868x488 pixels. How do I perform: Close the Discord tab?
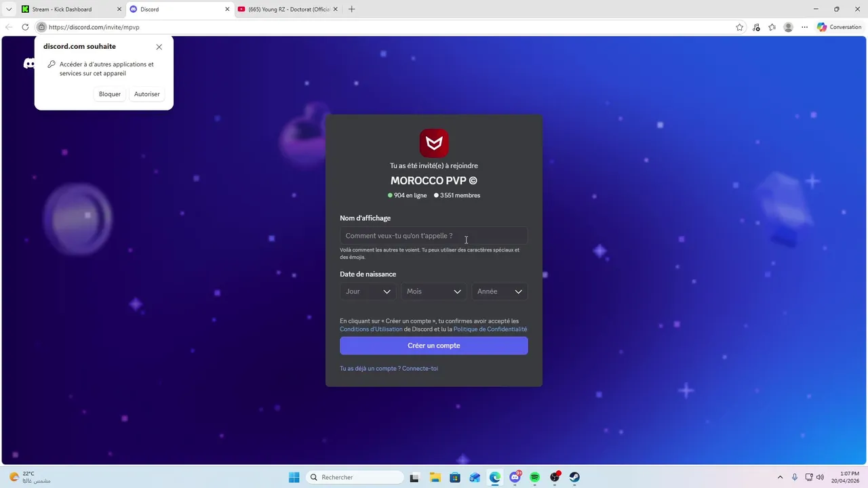pos(227,9)
